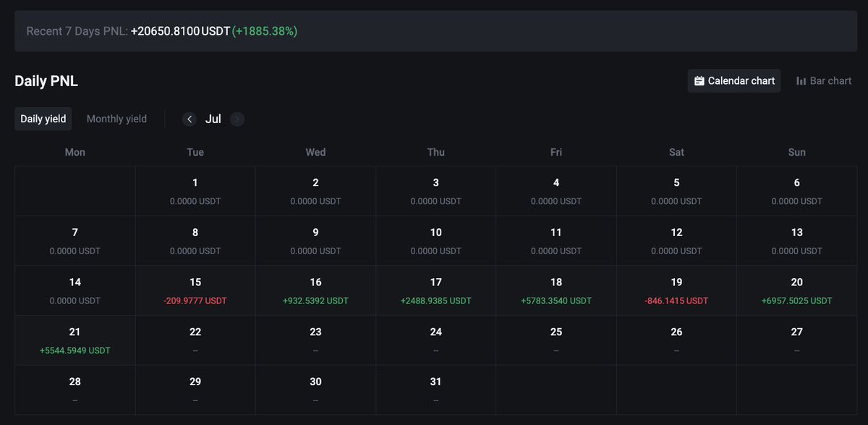Select the Monthly yield tab
Screen dimensions: 868x425
(x=116, y=119)
